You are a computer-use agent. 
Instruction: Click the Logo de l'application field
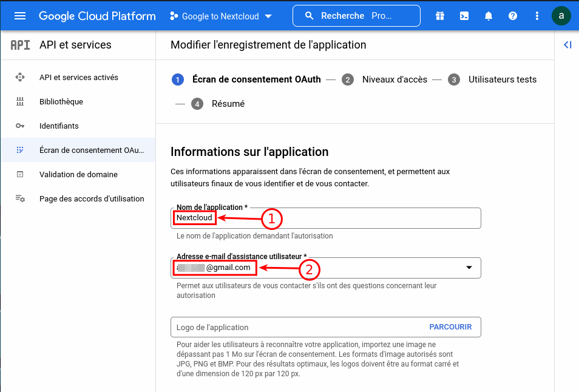coord(326,327)
